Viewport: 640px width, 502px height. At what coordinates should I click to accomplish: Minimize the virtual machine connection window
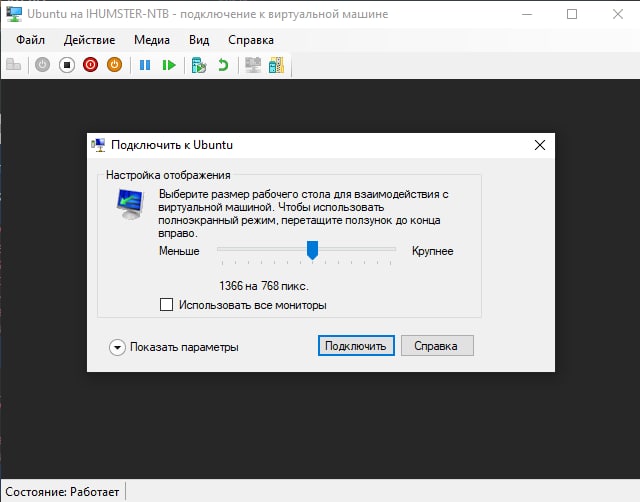pyautogui.click(x=527, y=14)
